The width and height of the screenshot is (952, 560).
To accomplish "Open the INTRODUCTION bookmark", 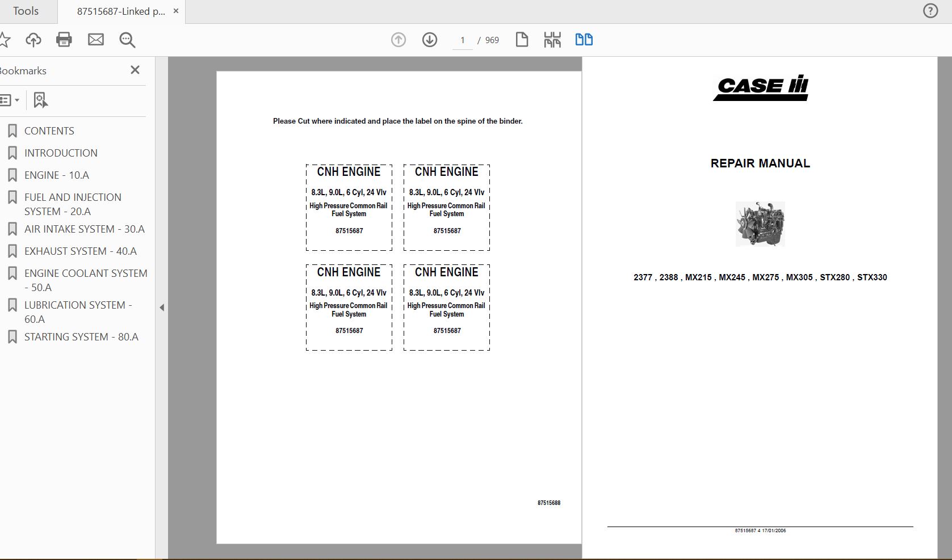I will pos(61,153).
